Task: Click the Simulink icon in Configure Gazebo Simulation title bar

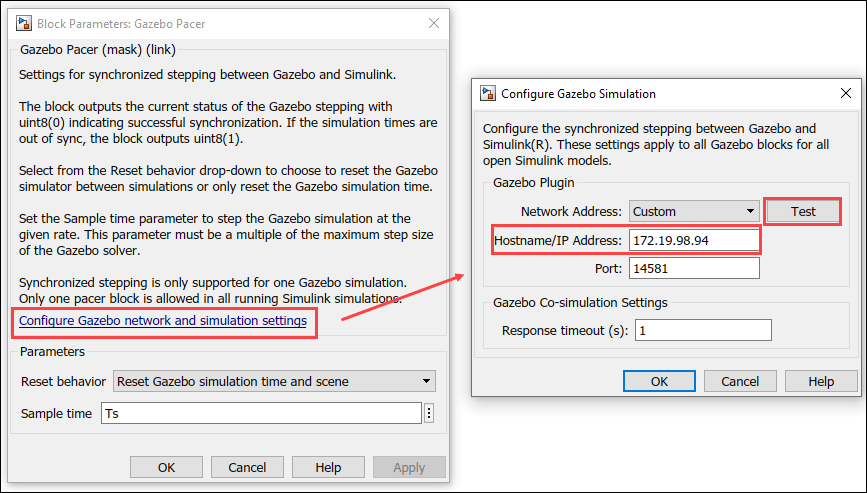Action: [488, 93]
